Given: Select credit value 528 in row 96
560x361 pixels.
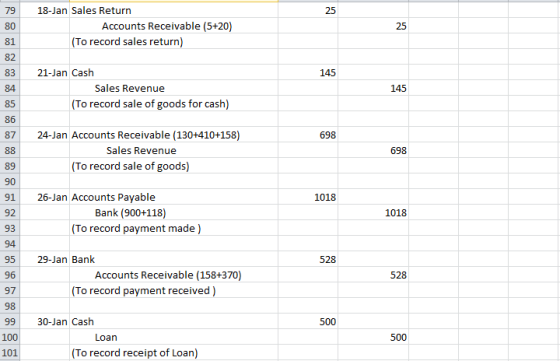Looking at the screenshot, I should [373, 275].
